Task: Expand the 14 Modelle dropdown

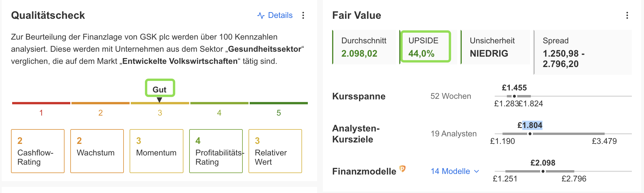Action: (x=455, y=171)
